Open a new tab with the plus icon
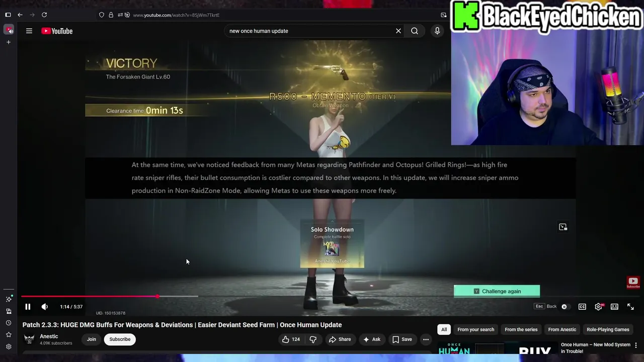 click(8, 42)
